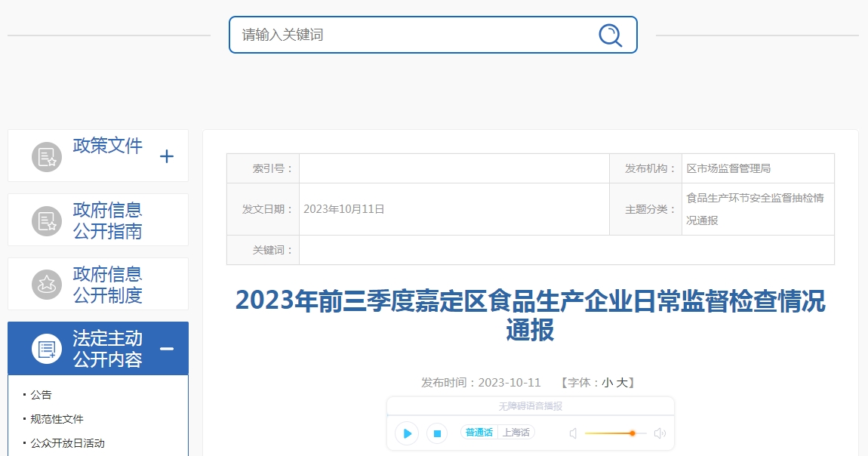This screenshot has height=456, width=868.
Task: Open the 公告 link in sidebar
Action: coord(42,395)
